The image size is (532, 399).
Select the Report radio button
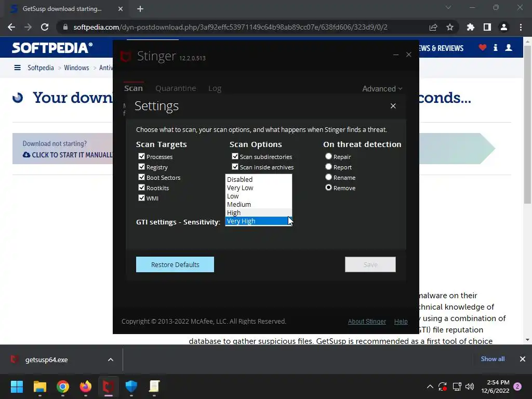point(328,167)
